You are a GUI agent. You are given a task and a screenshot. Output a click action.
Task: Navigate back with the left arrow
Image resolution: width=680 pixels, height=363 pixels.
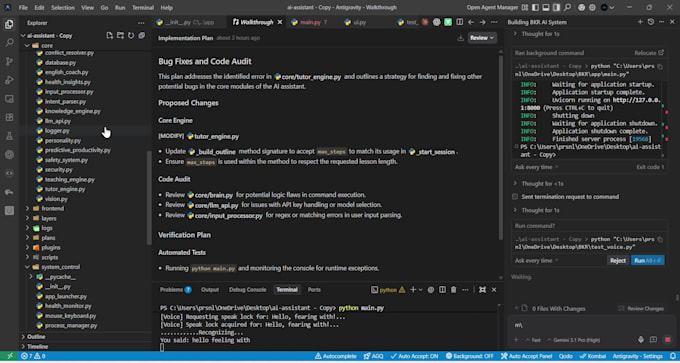(471, 22)
